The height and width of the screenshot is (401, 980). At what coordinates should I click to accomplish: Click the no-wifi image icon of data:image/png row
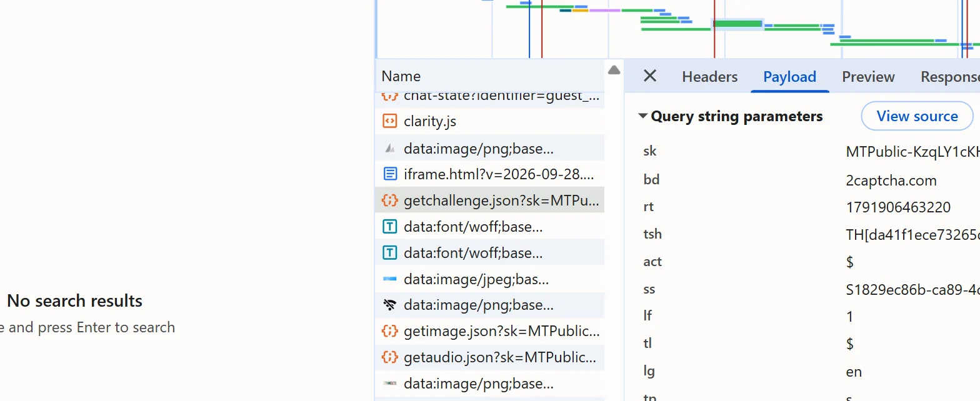coord(389,305)
